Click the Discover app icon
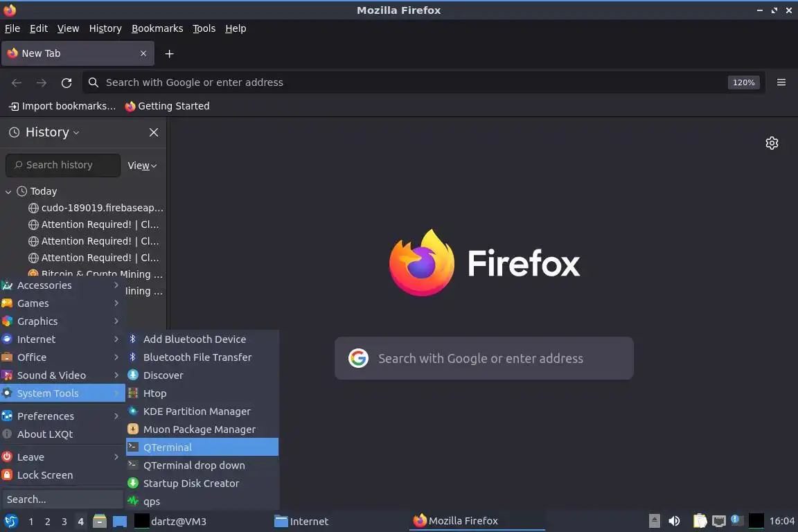The image size is (798, 532). [133, 375]
